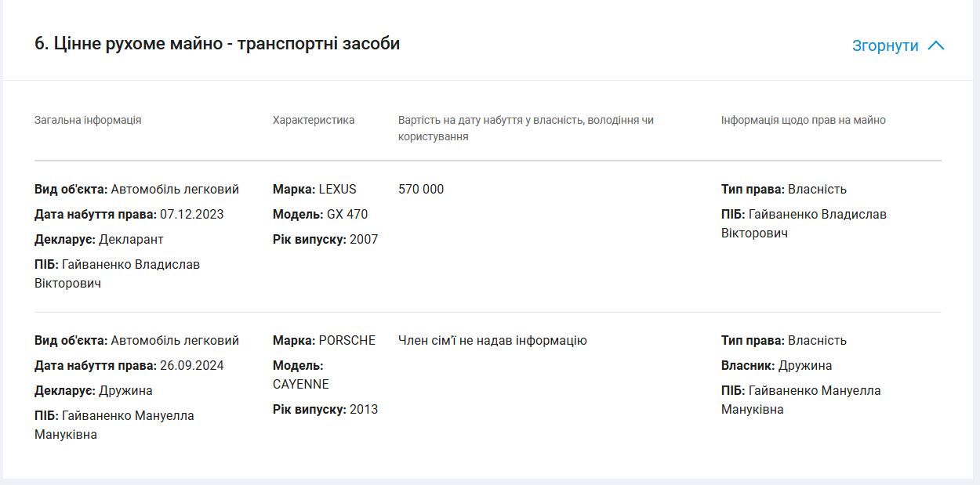Open the Загальна інформація column header
The height and width of the screenshot is (485, 980).
[x=86, y=120]
